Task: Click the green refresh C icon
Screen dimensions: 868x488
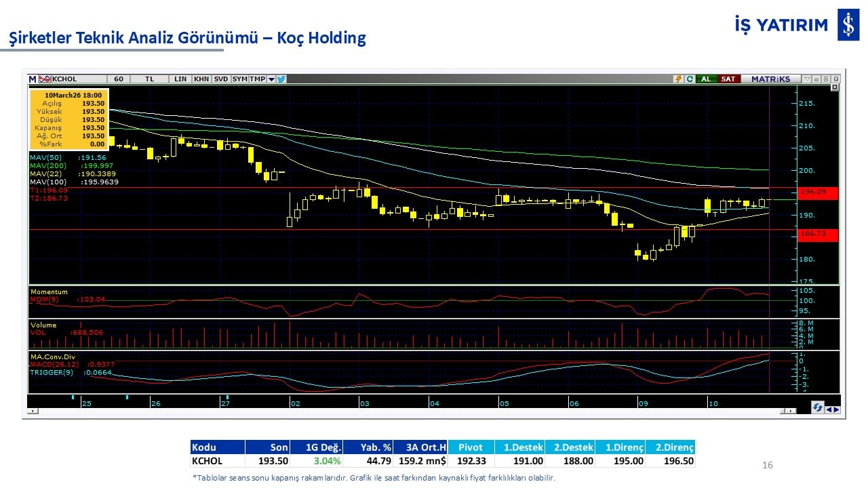Action: click(x=689, y=79)
